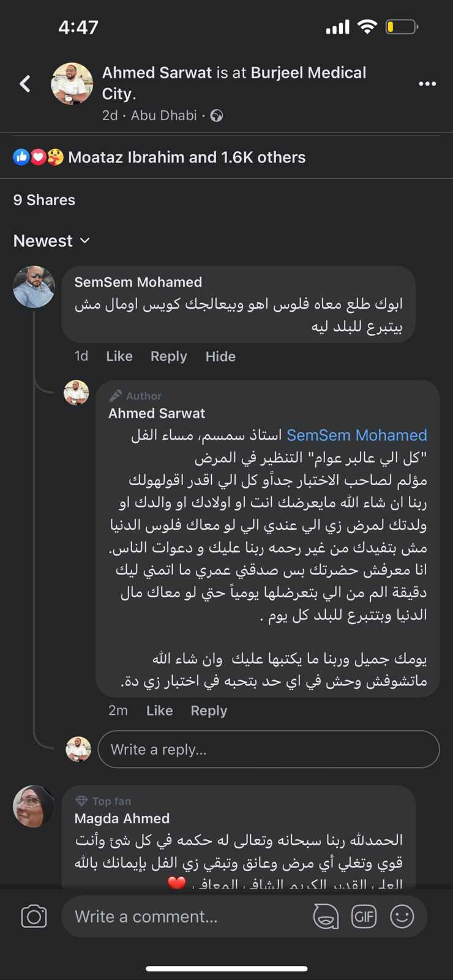Click the Write a reply field

pos(268,749)
